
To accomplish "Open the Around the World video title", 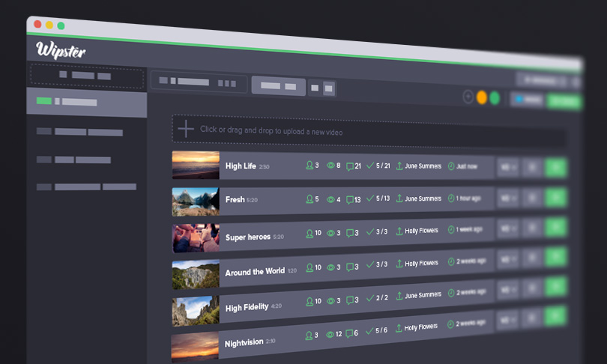I will coord(255,272).
